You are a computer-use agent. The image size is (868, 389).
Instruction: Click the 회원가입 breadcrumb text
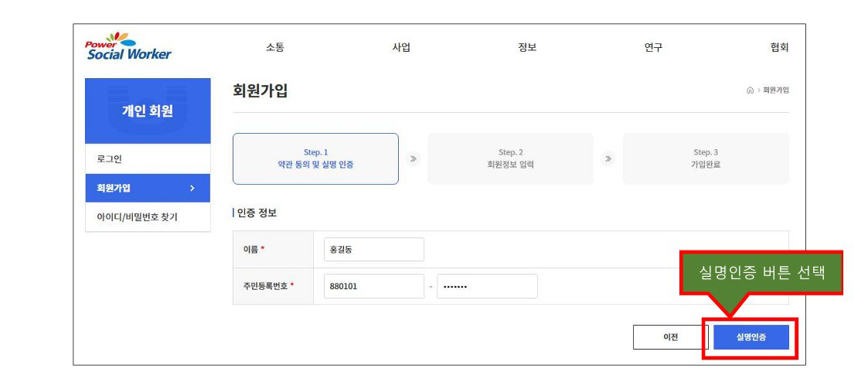point(775,90)
